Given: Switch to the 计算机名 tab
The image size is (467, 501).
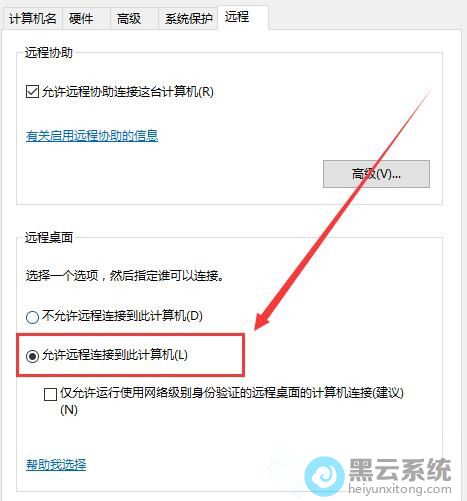Looking at the screenshot, I should pyautogui.click(x=32, y=19).
